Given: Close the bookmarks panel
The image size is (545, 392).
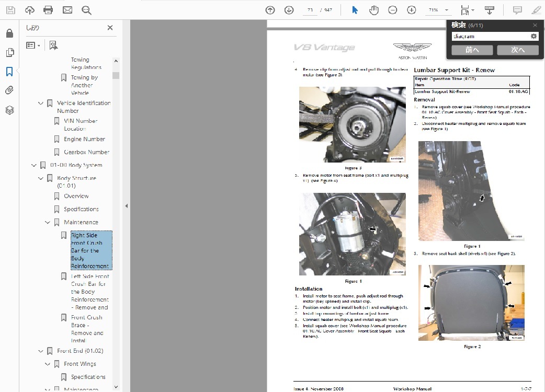Looking at the screenshot, I should click(x=110, y=27).
